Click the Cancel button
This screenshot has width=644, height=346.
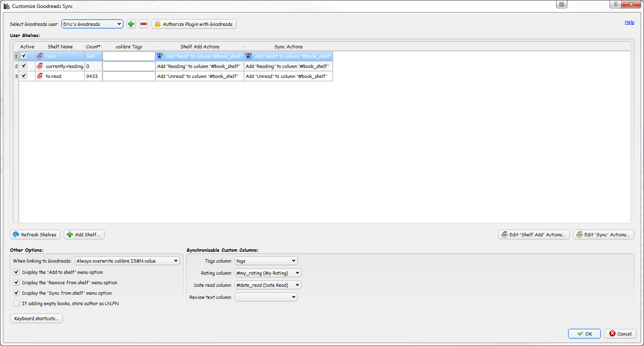pos(620,334)
